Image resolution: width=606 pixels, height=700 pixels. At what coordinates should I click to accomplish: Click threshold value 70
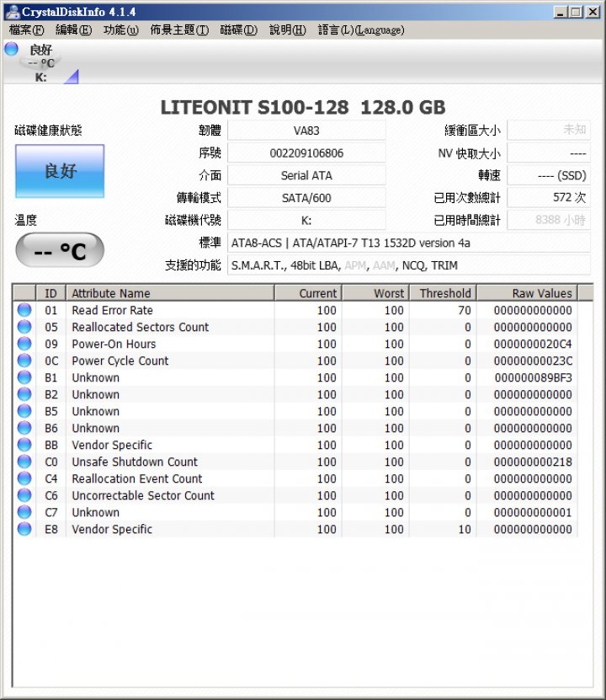coord(465,310)
